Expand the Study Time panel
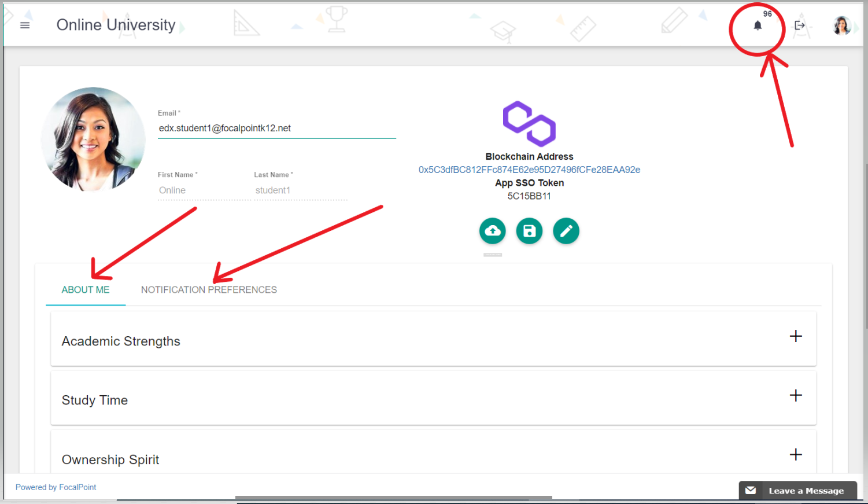This screenshot has width=868, height=504. [796, 395]
